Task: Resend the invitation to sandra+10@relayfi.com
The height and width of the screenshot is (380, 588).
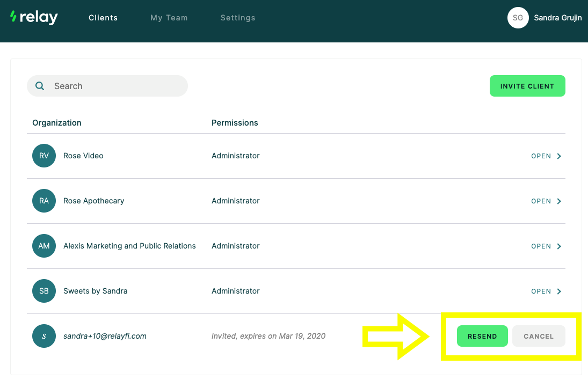Action: coord(482,336)
